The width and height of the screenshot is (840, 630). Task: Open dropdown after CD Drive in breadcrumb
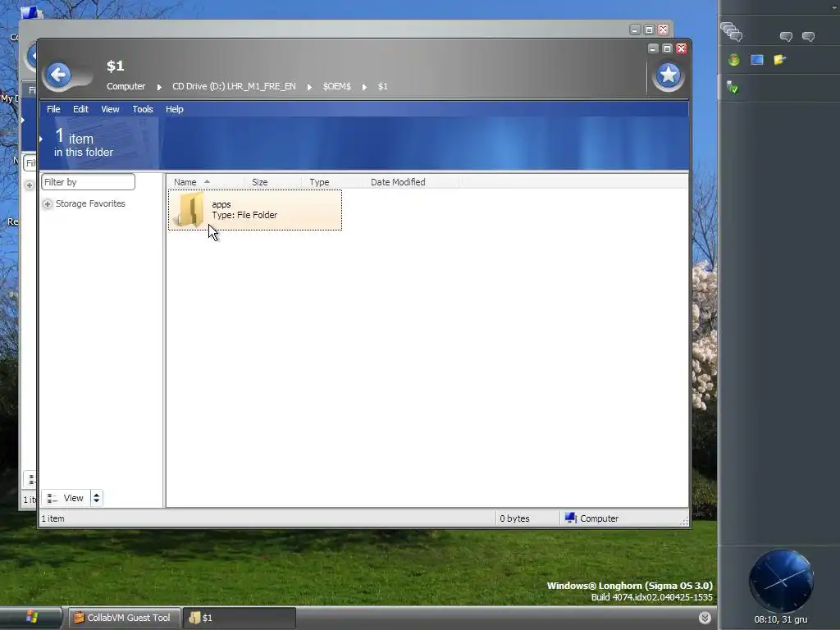point(309,87)
